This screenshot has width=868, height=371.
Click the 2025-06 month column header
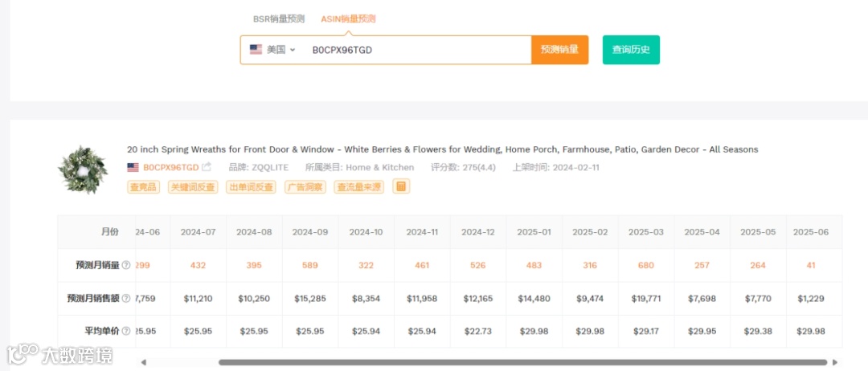coord(811,232)
